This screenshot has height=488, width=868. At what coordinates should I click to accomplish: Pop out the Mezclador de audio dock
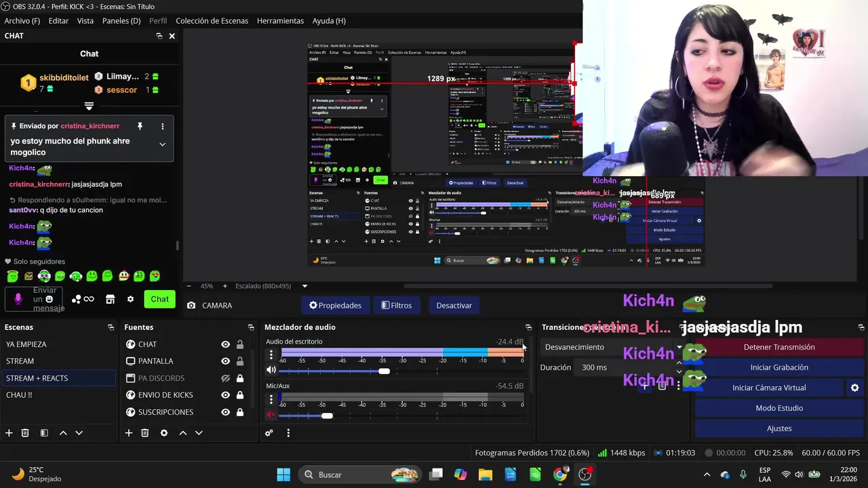[x=528, y=327]
